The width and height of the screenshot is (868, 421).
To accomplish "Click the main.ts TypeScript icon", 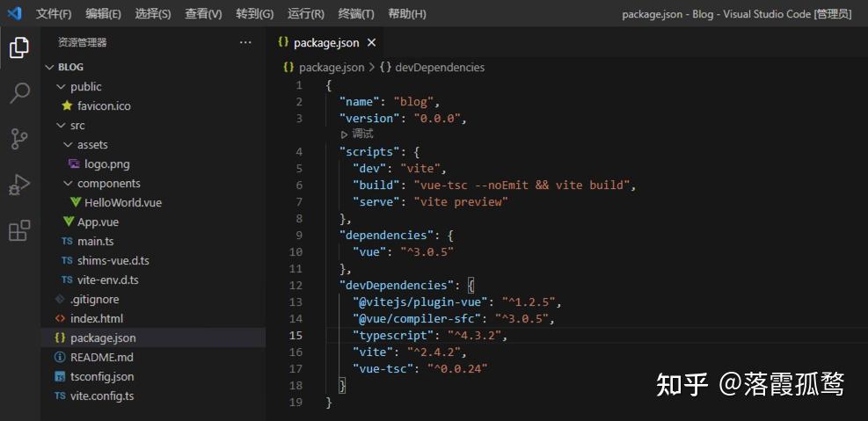I will tap(67, 241).
